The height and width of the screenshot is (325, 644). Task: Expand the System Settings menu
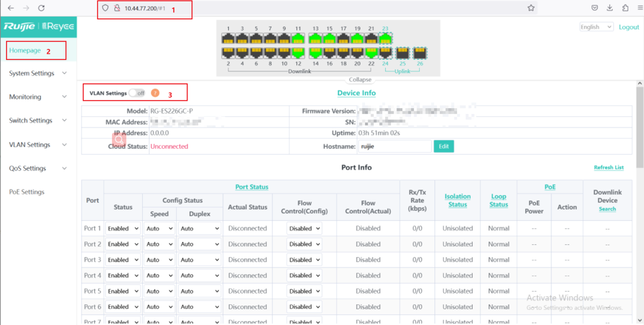coord(37,73)
